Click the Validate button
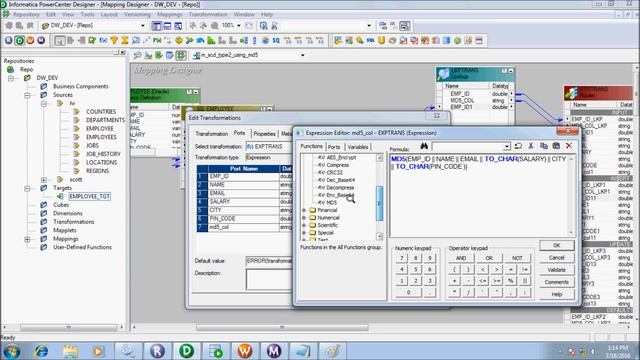Screen dimensions: 640x360 pyautogui.click(x=556, y=270)
